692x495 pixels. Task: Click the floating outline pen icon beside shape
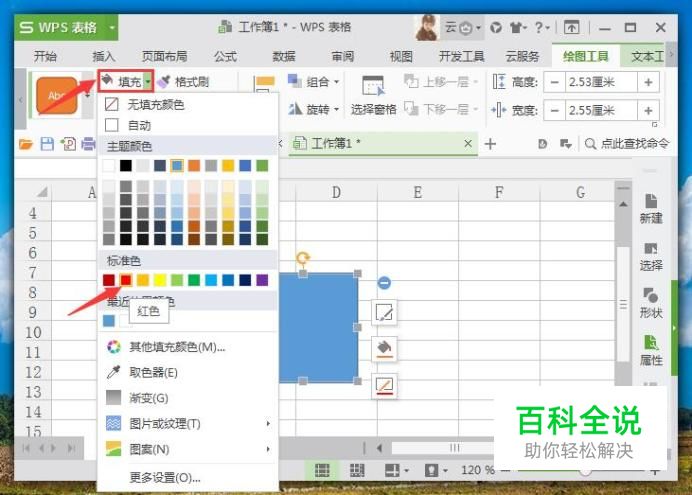coord(384,386)
